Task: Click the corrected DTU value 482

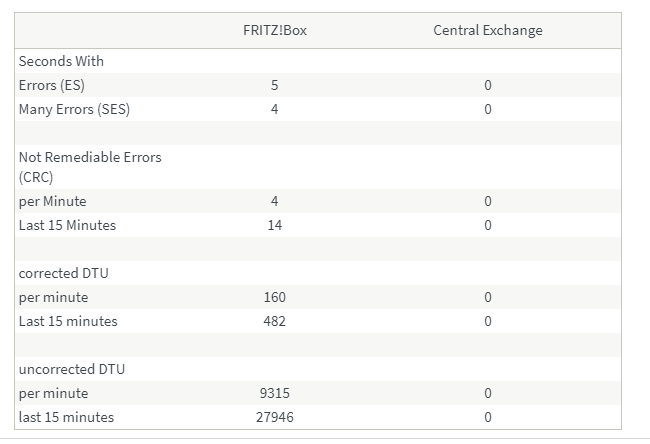Action: click(274, 321)
